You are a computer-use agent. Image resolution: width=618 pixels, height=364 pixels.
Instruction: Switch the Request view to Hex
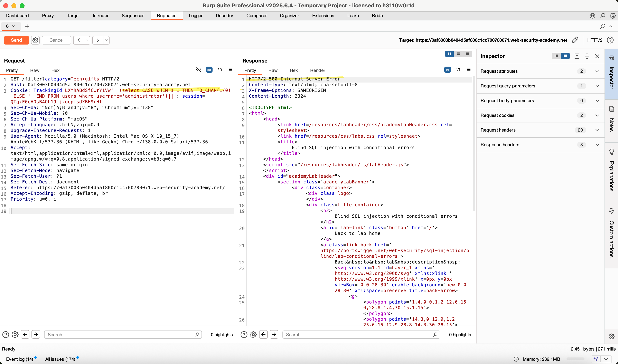55,70
